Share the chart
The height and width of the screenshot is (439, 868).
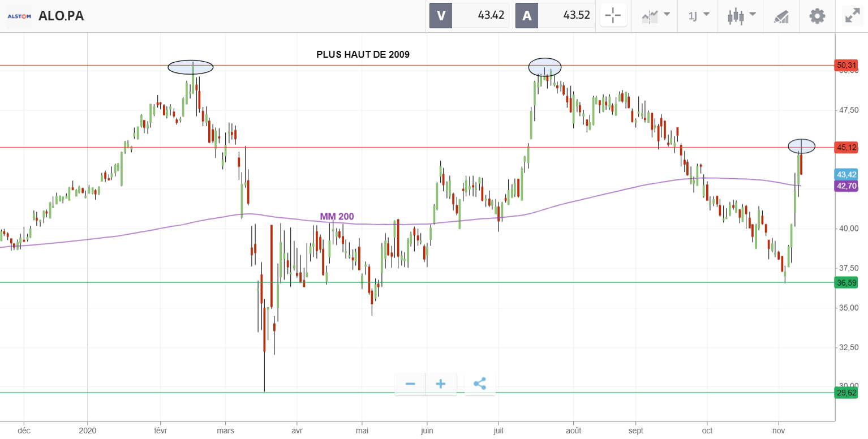pos(480,384)
